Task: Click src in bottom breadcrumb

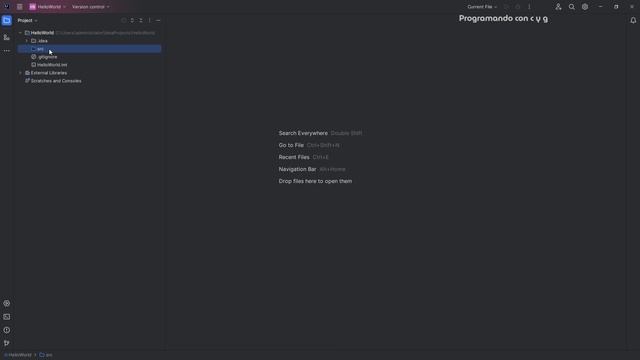Action: pyautogui.click(x=46, y=355)
